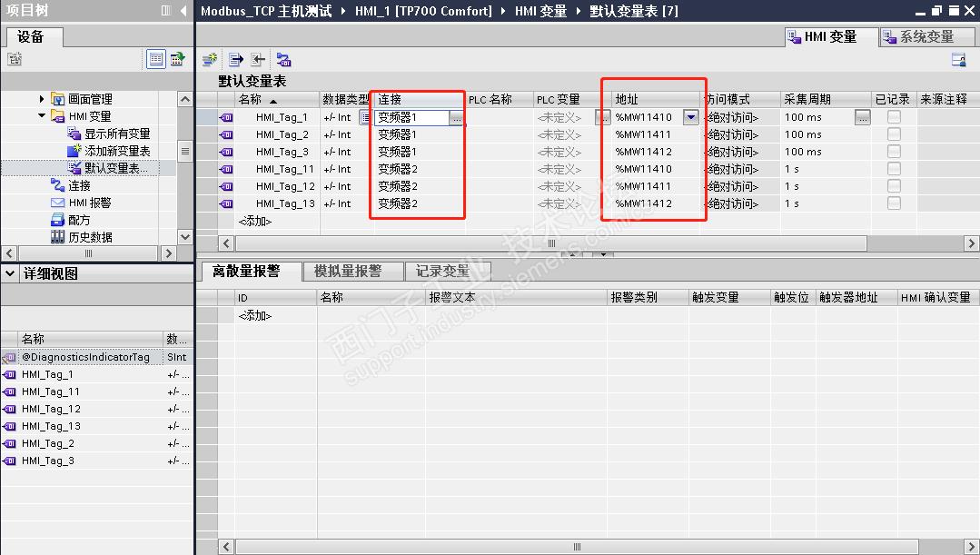Click alarm table horizontal scrollbar thumb

(x=576, y=547)
